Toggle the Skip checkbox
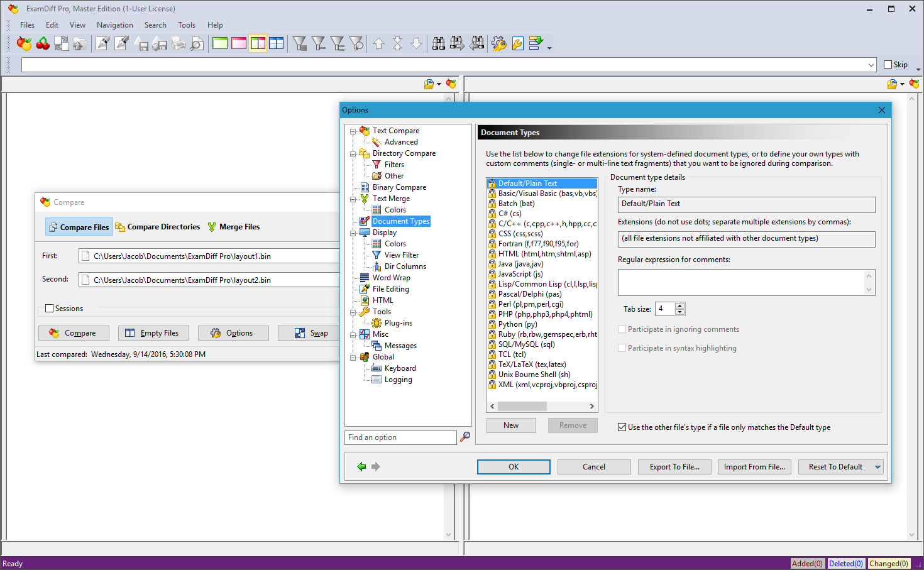This screenshot has height=570, width=924. (x=888, y=65)
